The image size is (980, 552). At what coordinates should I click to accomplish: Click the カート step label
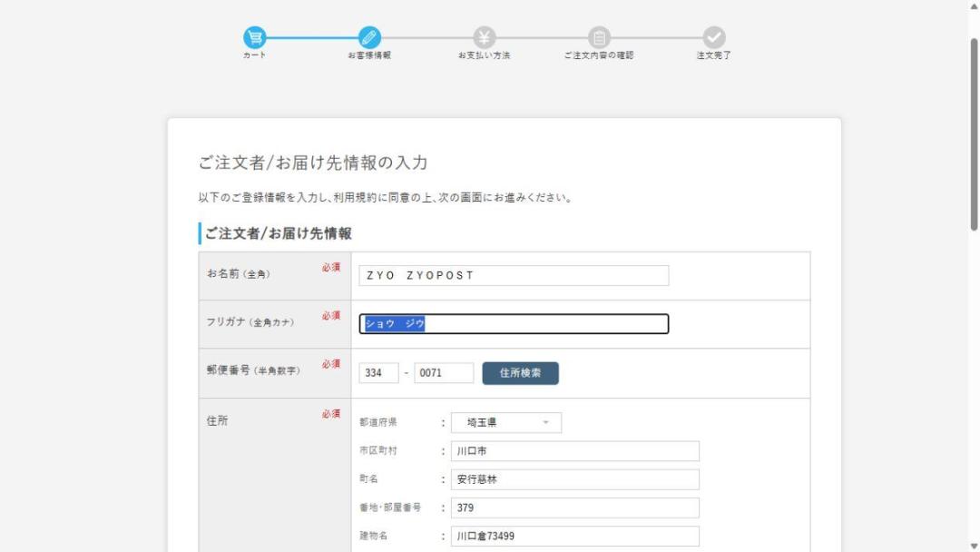pos(254,55)
